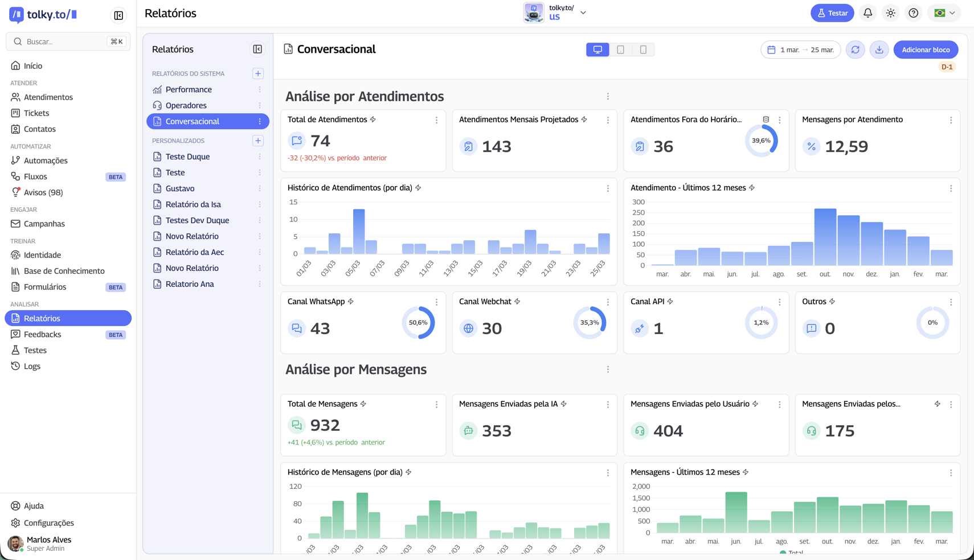
Task: Click the refresh report data icon
Action: coord(855,50)
